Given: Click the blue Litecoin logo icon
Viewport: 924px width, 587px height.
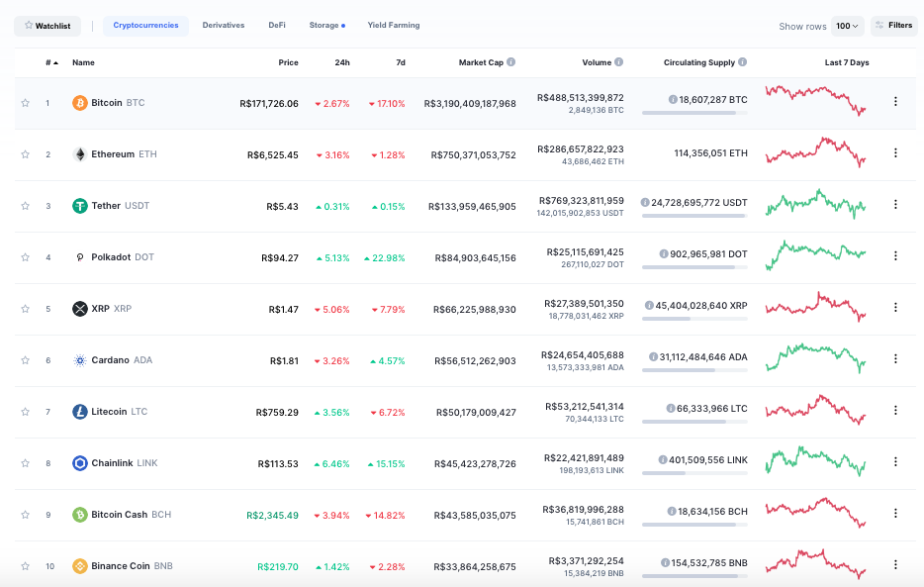Looking at the screenshot, I should (79, 412).
